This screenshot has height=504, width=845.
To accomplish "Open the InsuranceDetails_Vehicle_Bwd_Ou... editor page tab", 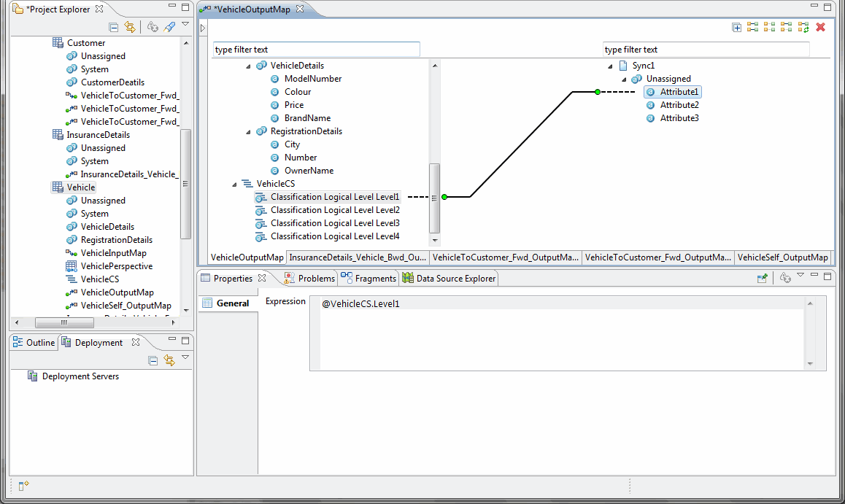I will coord(358,257).
